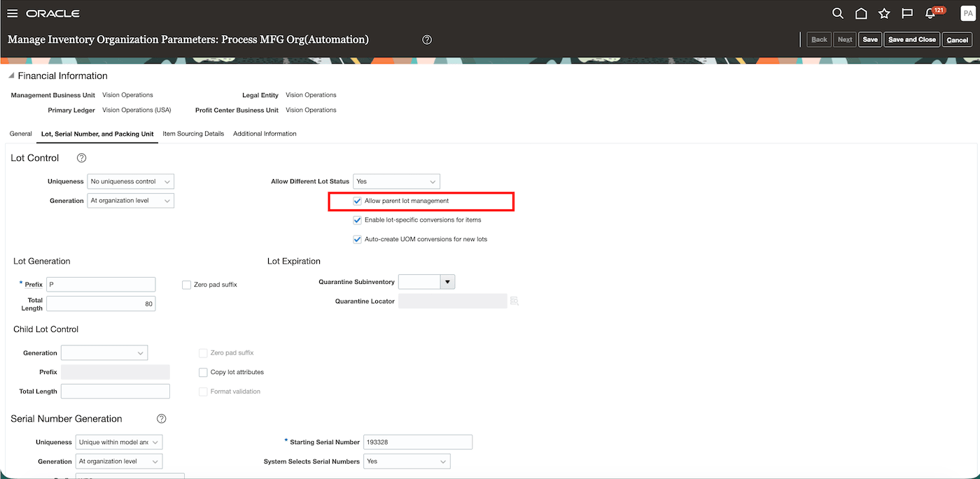Toggle Auto-create UOM conversions for new lots
Image resolution: width=980 pixels, height=479 pixels.
point(358,239)
